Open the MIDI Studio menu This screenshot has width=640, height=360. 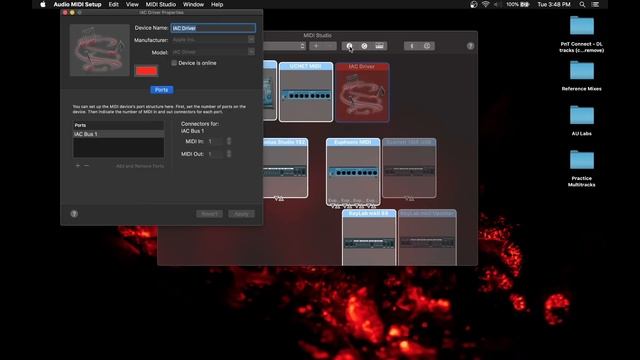coord(161,4)
